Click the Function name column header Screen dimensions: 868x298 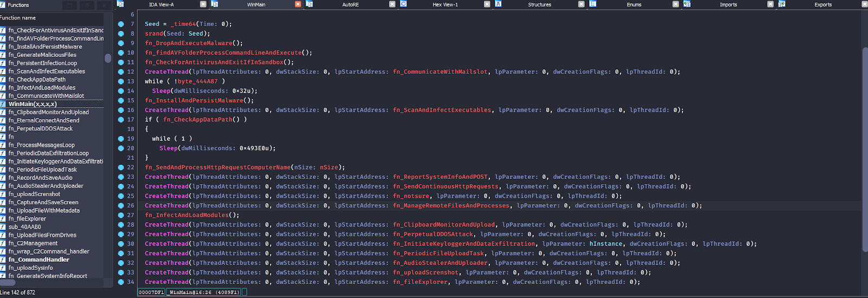[x=18, y=18]
